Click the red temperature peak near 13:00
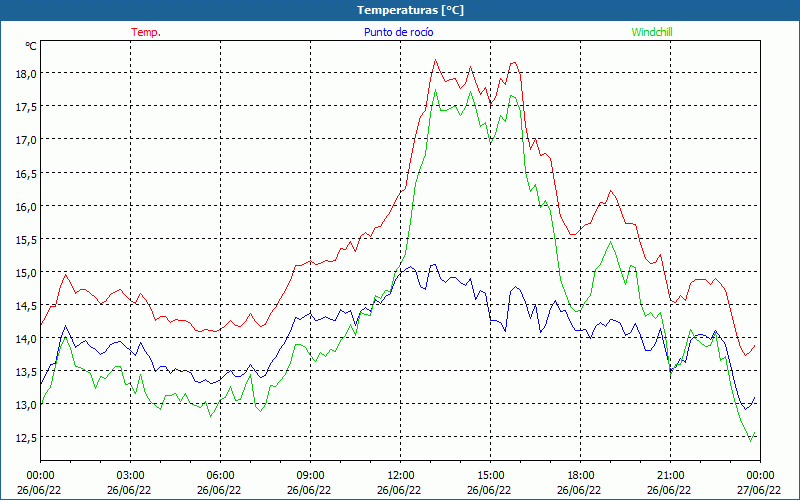 tap(435, 60)
